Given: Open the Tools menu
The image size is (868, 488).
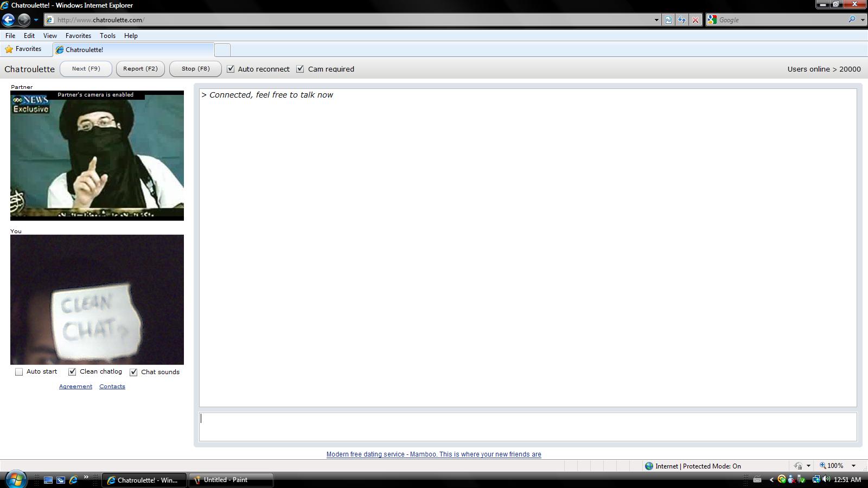Looking at the screenshot, I should click(x=107, y=36).
